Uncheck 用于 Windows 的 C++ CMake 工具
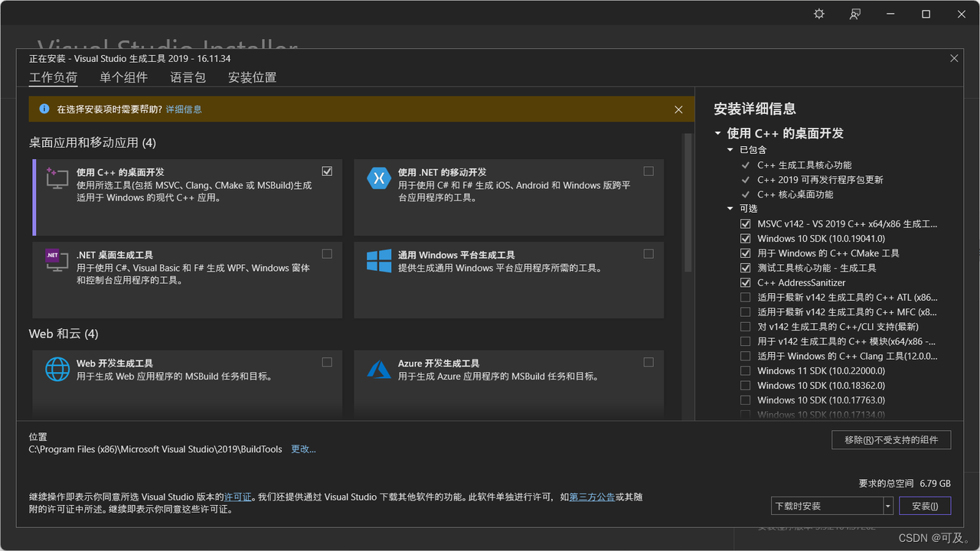980x551 pixels. [746, 253]
